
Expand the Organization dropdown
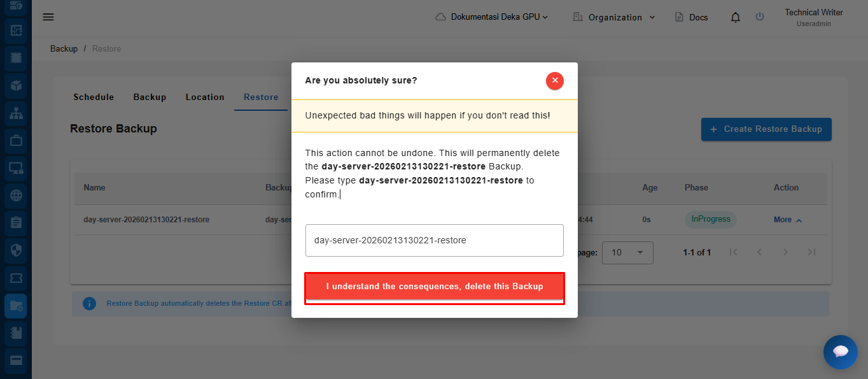614,17
